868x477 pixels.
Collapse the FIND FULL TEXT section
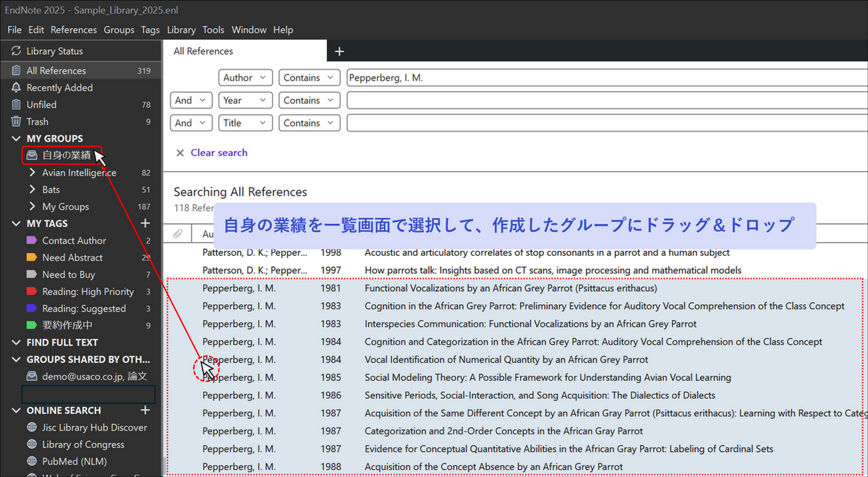point(16,342)
